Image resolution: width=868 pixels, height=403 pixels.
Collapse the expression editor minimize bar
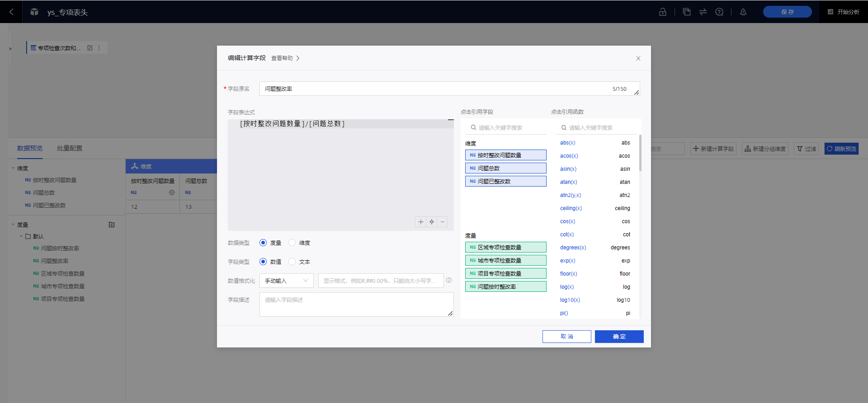451,120
